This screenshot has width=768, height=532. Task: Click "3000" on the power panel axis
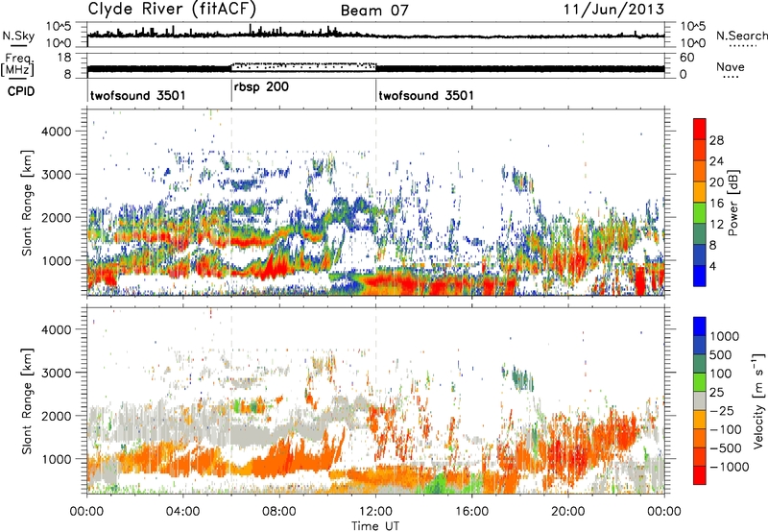(56, 175)
